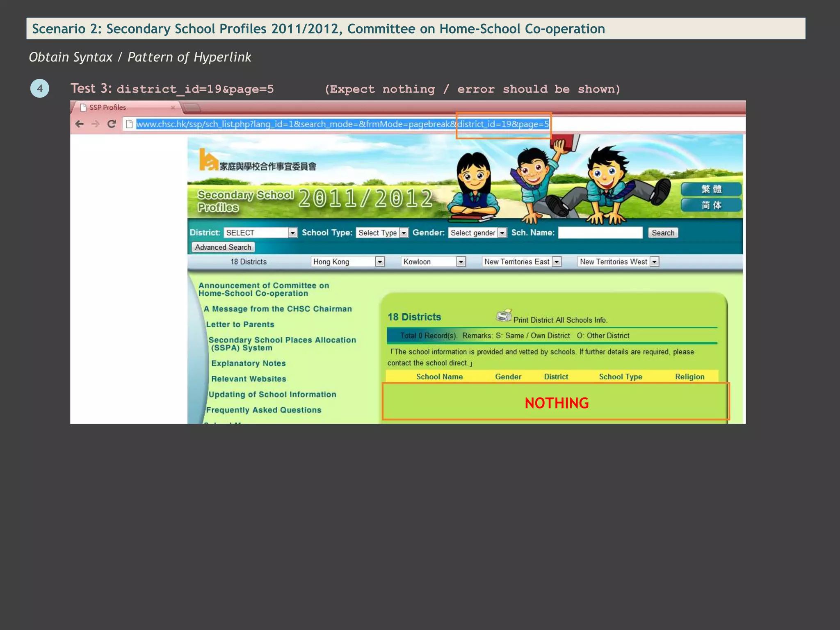Screen dimensions: 840x630
Task: Click the printer icon for district schools
Action: [x=504, y=315]
